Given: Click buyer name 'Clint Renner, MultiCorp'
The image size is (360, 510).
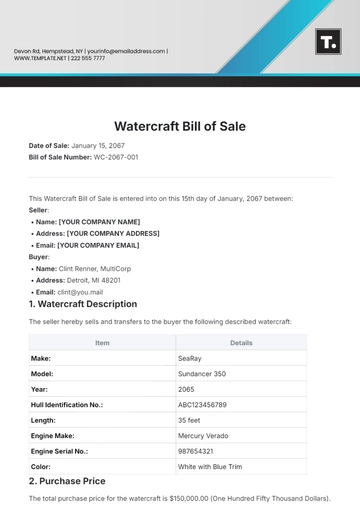Looking at the screenshot, I should (95, 269).
